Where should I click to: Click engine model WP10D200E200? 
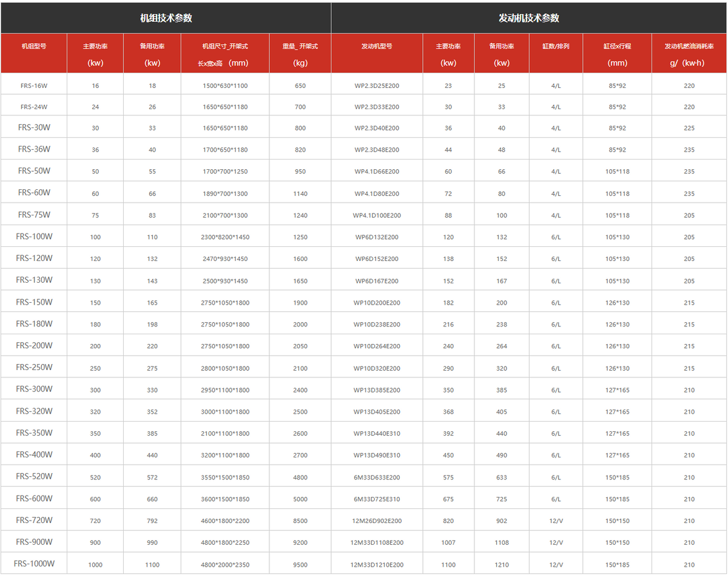tap(377, 303)
